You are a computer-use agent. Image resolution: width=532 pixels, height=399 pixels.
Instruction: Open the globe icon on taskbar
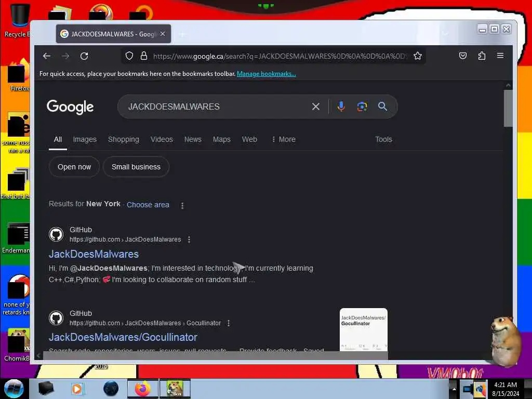pos(111,389)
